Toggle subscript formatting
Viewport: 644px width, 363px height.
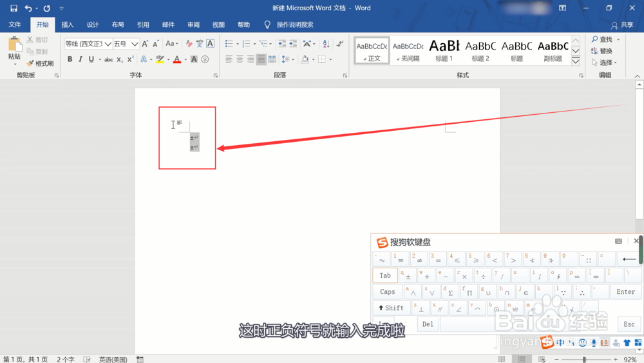[120, 59]
